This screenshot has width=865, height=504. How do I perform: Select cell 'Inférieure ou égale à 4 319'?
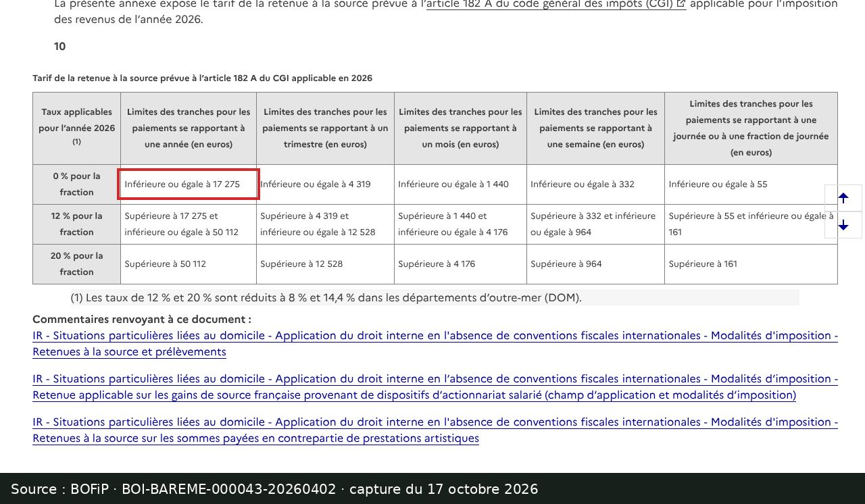tap(325, 184)
